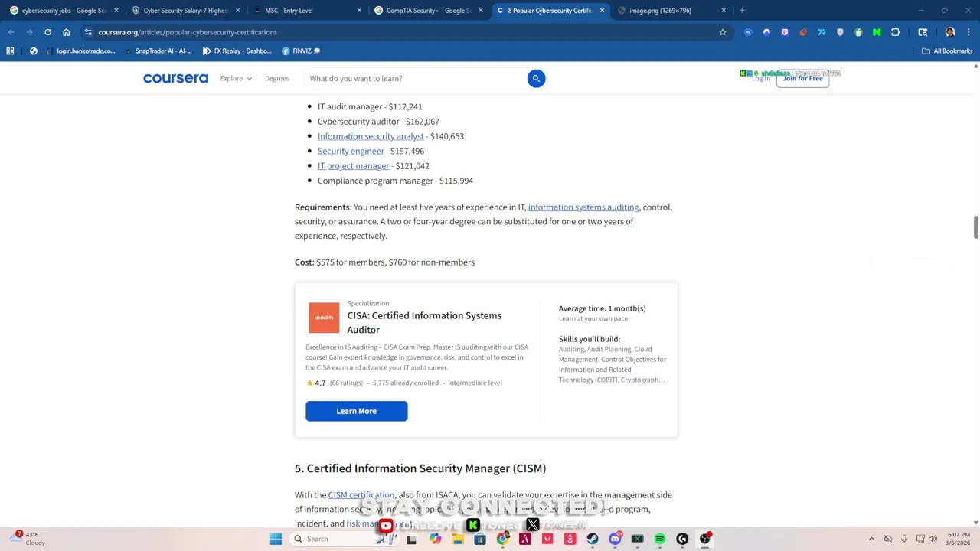Click the page vertical scrollbar thumb
The image size is (980, 551).
coord(975,228)
